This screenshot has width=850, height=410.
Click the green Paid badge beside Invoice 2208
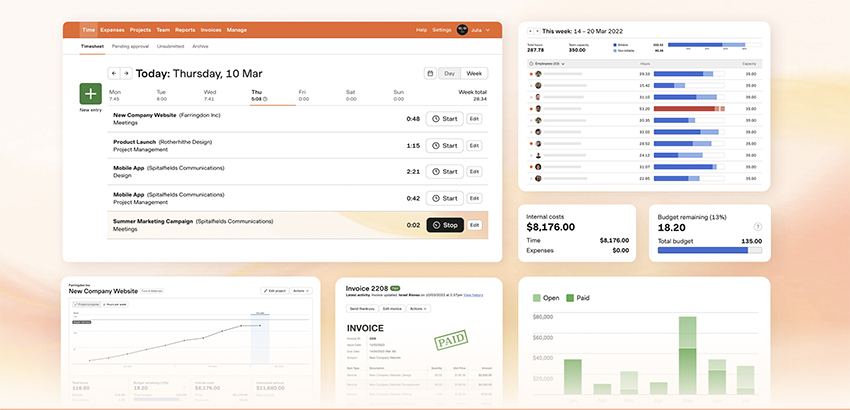395,289
